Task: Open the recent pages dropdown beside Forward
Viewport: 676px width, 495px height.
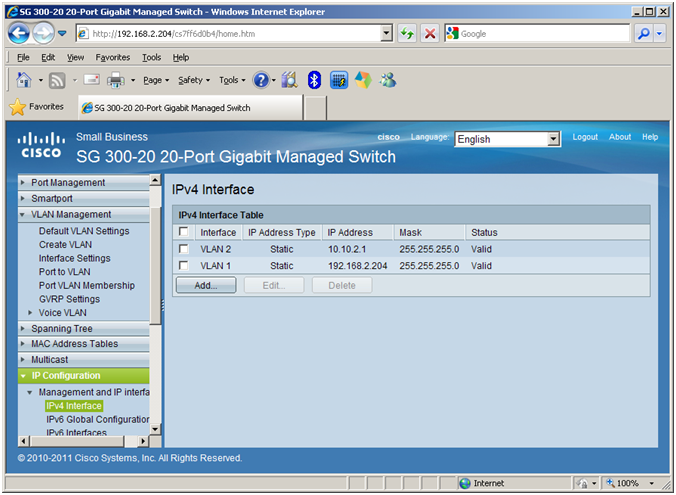Action: click(62, 33)
